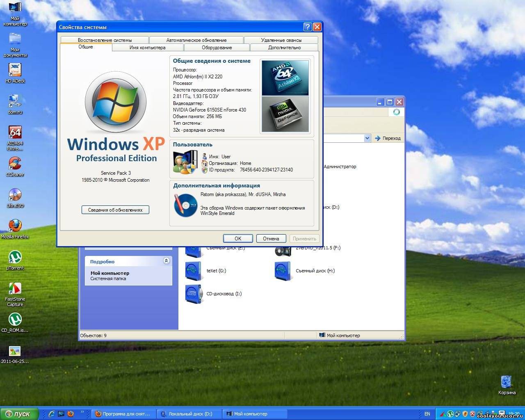Click NVIDIA GeForce 6150SE nForce 430 text

point(210,110)
